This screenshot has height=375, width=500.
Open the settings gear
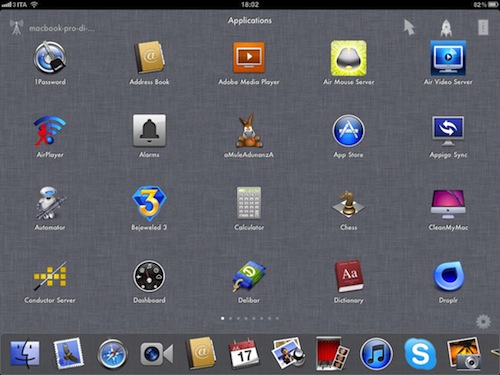[x=483, y=321]
